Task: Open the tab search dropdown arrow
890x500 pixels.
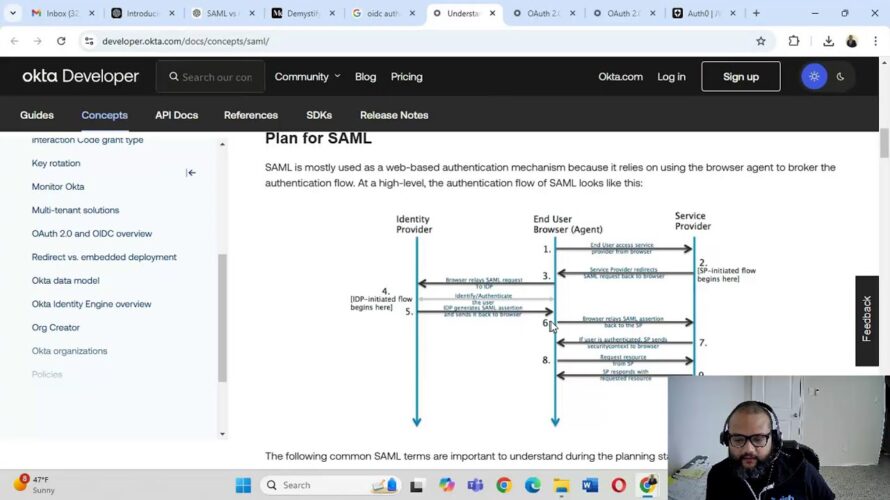Action: coord(12,13)
